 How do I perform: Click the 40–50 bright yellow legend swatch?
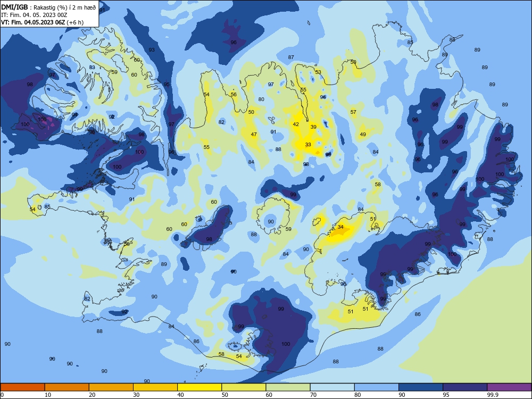(199, 387)
